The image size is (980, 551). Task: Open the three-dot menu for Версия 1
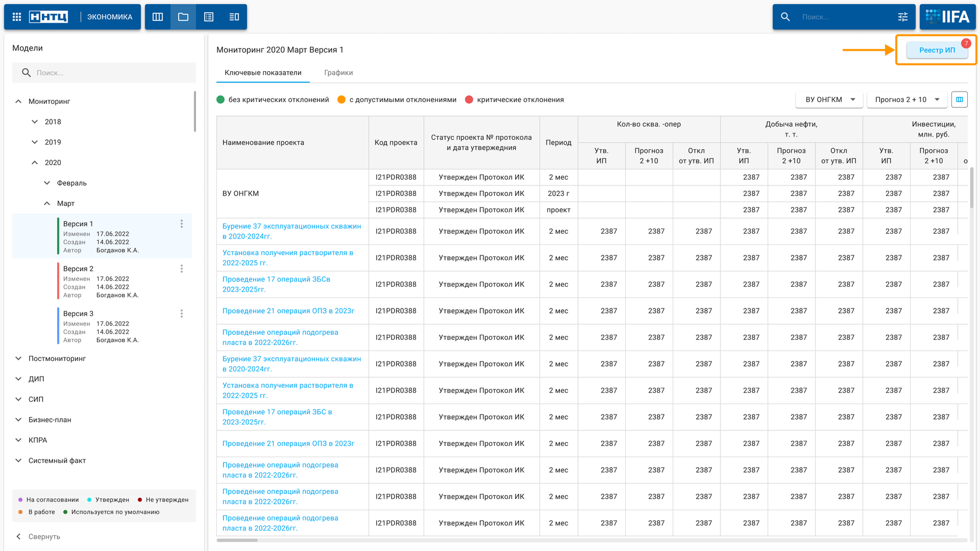[181, 224]
